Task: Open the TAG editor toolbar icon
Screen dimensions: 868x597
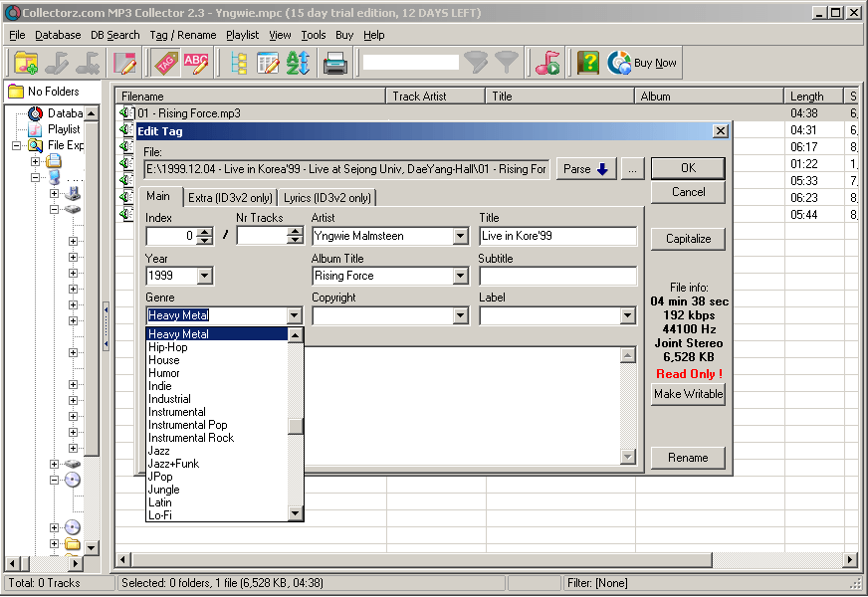Action: (x=164, y=64)
